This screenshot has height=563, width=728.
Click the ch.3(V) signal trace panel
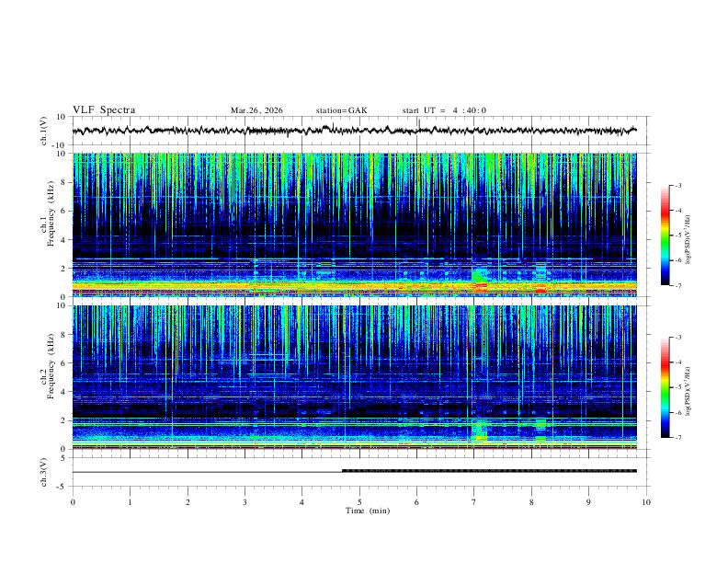(x=360, y=472)
